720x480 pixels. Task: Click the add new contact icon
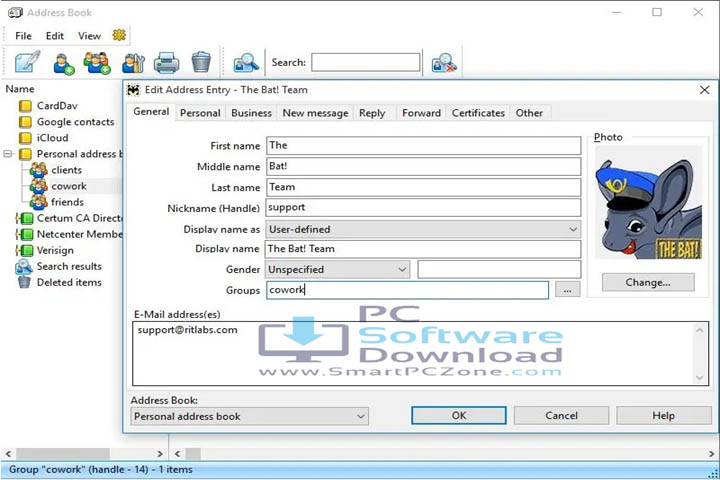coord(63,63)
